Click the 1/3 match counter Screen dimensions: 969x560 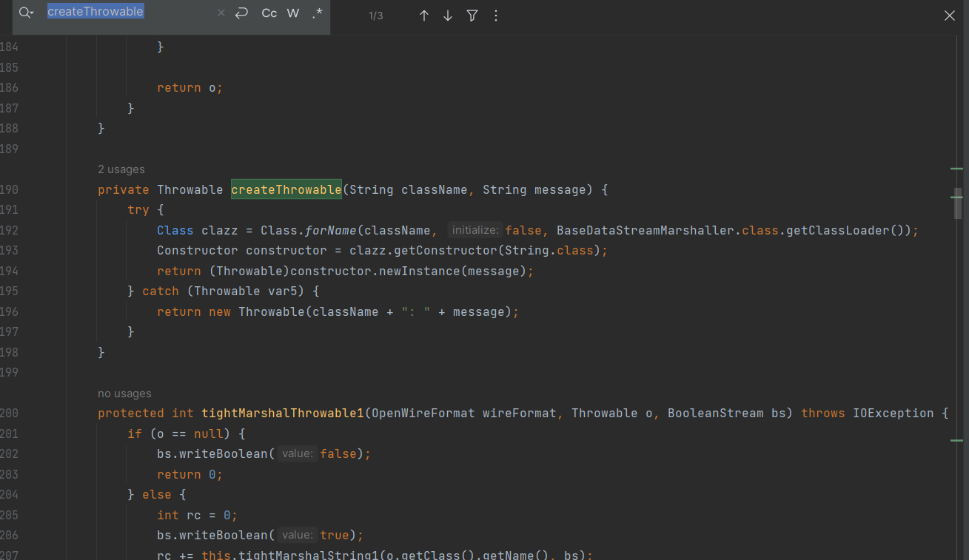coord(376,16)
